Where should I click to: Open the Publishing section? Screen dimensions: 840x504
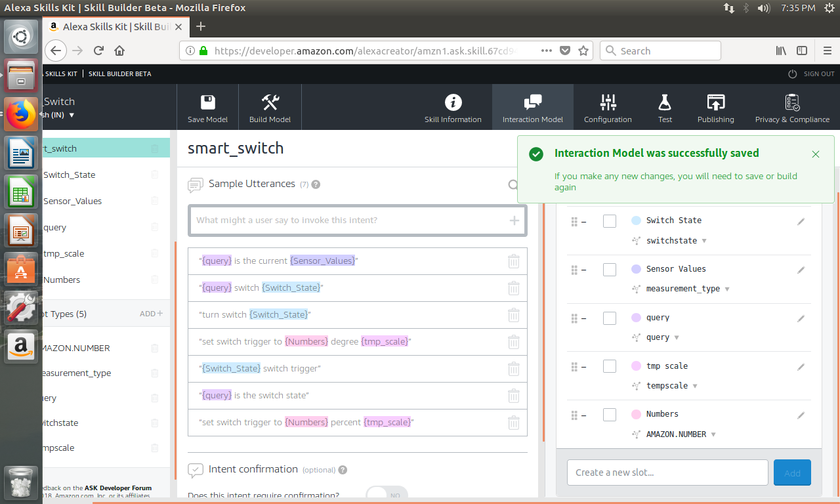tap(715, 108)
